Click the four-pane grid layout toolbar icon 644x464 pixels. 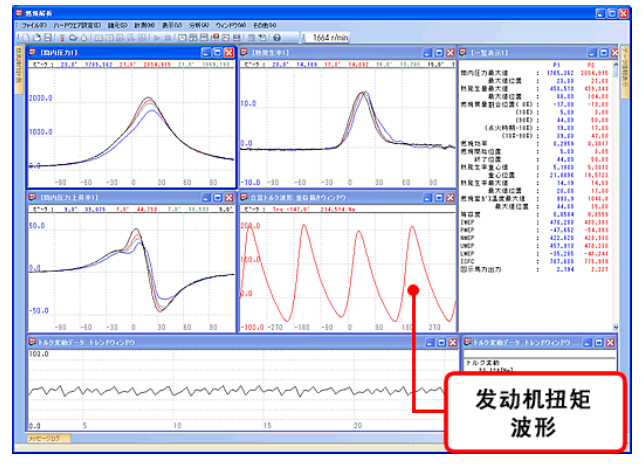coord(193,38)
